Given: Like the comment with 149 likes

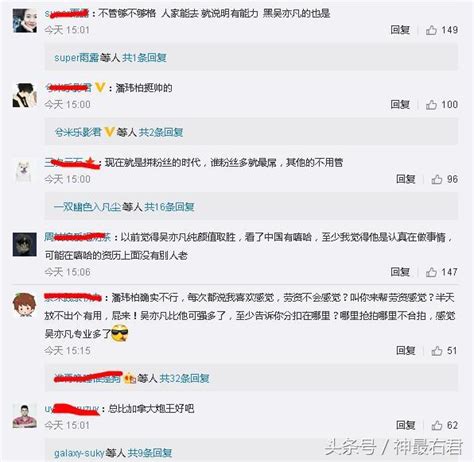Looking at the screenshot, I should [431, 30].
